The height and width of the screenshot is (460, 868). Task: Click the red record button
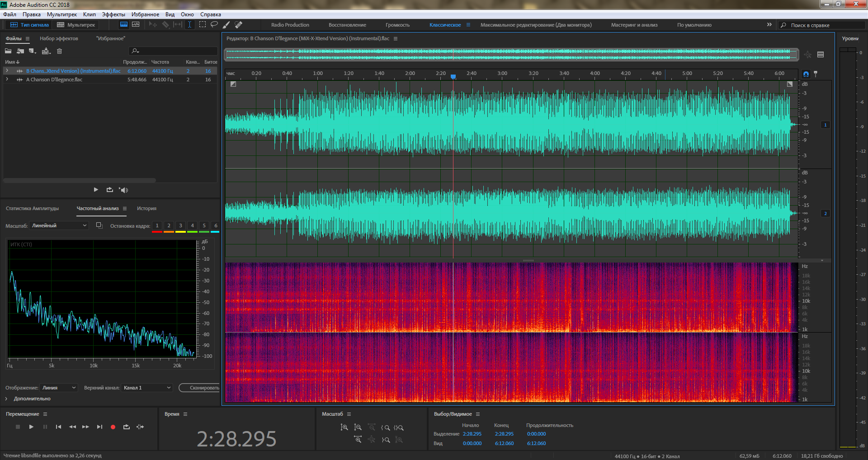point(113,427)
